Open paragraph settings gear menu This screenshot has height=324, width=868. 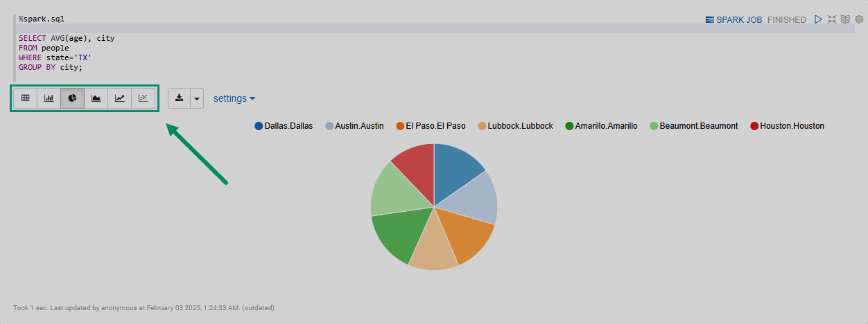858,19
